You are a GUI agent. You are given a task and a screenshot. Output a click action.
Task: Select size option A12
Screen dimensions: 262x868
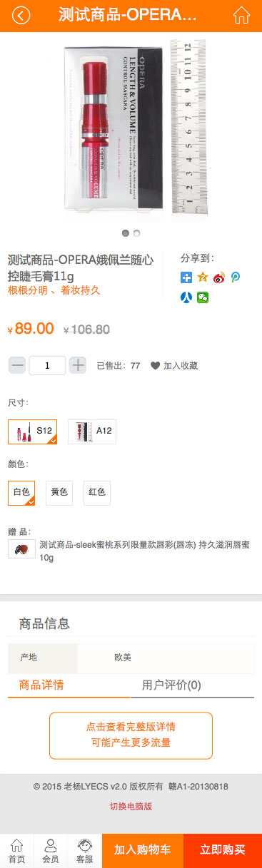coord(92,431)
